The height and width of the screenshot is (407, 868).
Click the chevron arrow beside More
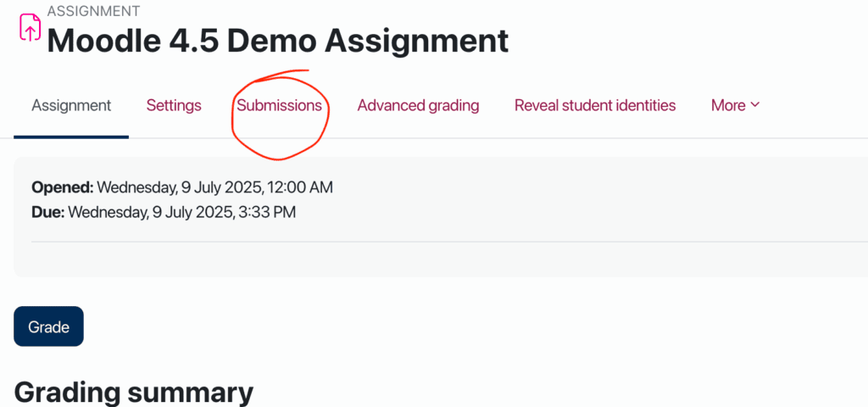(x=755, y=105)
